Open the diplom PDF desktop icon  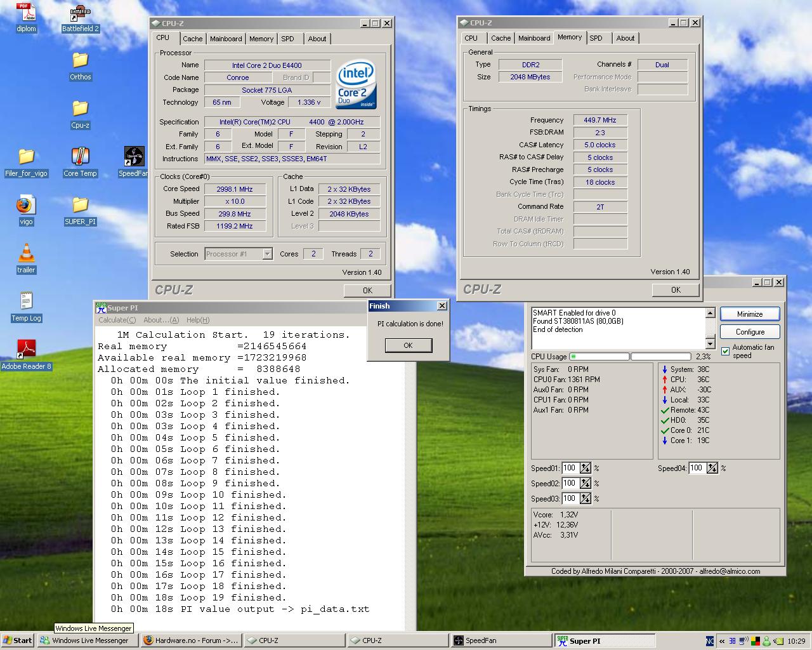click(26, 17)
